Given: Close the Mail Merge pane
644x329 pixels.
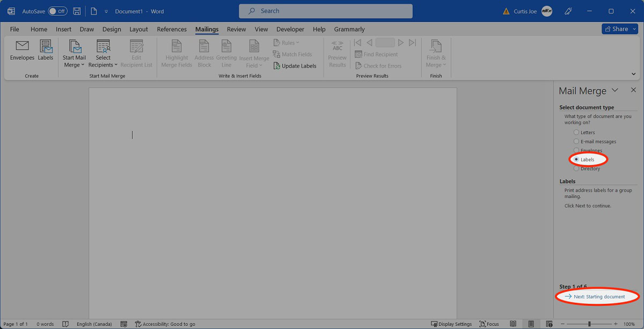Looking at the screenshot, I should 633,90.
